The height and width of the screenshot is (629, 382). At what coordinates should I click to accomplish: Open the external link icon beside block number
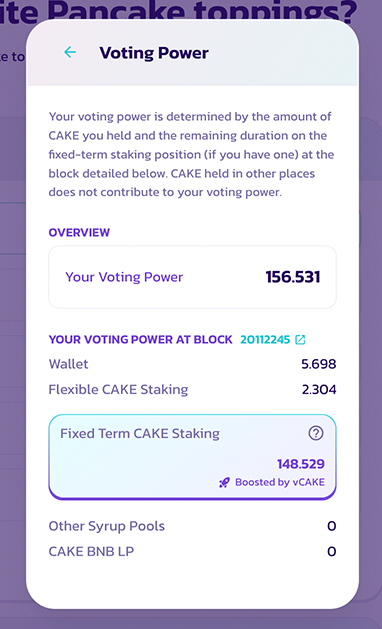click(x=300, y=340)
